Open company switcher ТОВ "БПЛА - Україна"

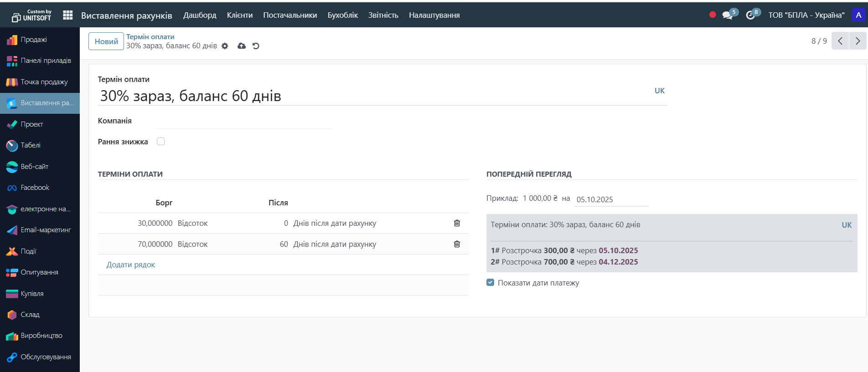pos(806,15)
